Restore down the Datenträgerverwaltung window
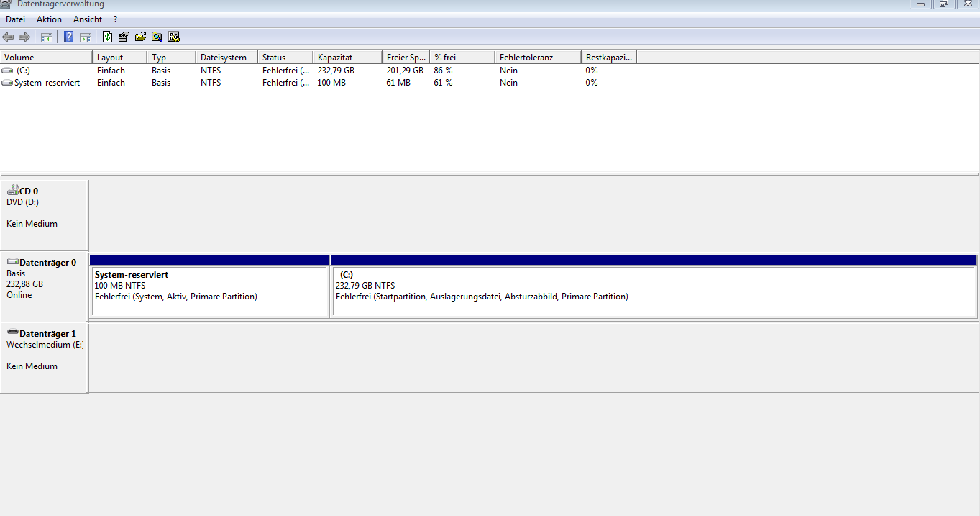Image resolution: width=980 pixels, height=516 pixels. (943, 4)
